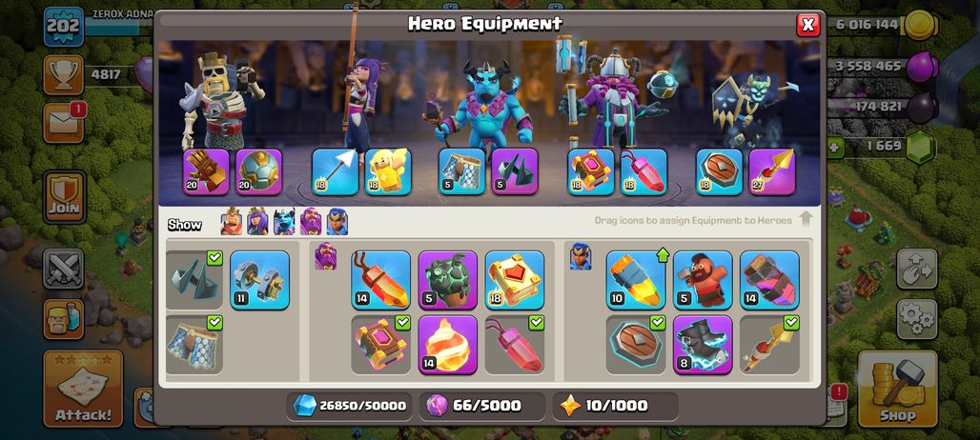
Task: Select the level 14 Fireball equipment
Action: coord(447,345)
